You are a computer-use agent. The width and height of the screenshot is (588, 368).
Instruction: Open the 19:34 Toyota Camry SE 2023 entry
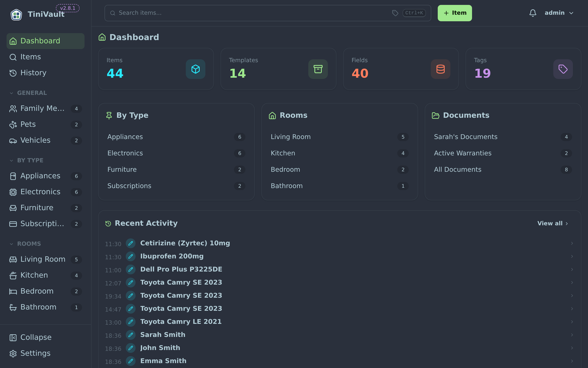point(340,296)
